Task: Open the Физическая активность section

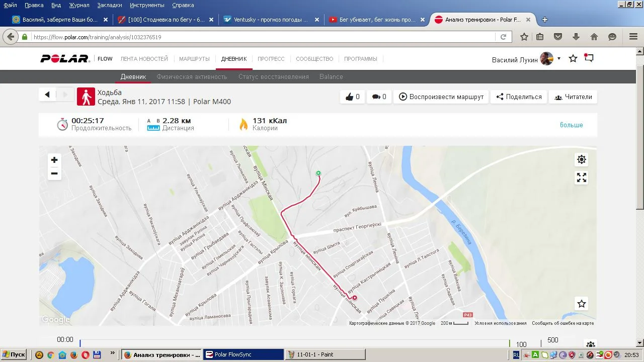Action: pos(192,77)
